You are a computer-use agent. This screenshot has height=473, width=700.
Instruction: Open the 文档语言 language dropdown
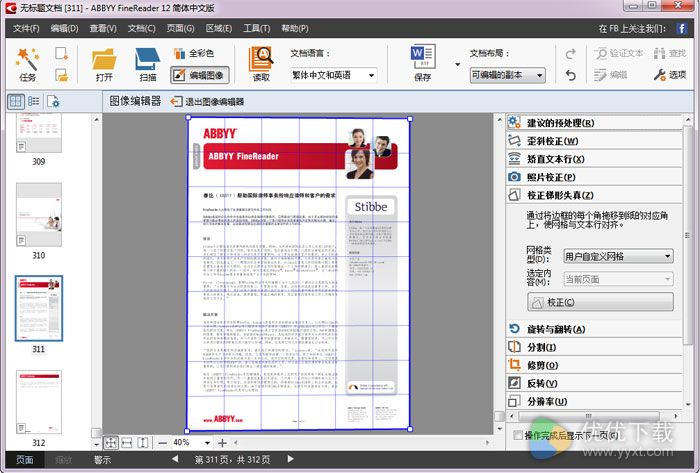tap(333, 75)
